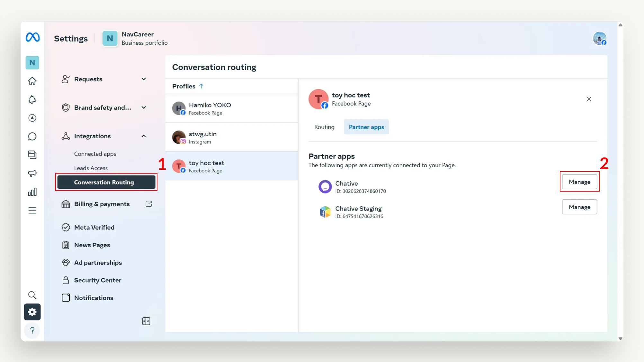Open the all tools hamburger icon
This screenshot has width=644, height=362.
(x=32, y=210)
